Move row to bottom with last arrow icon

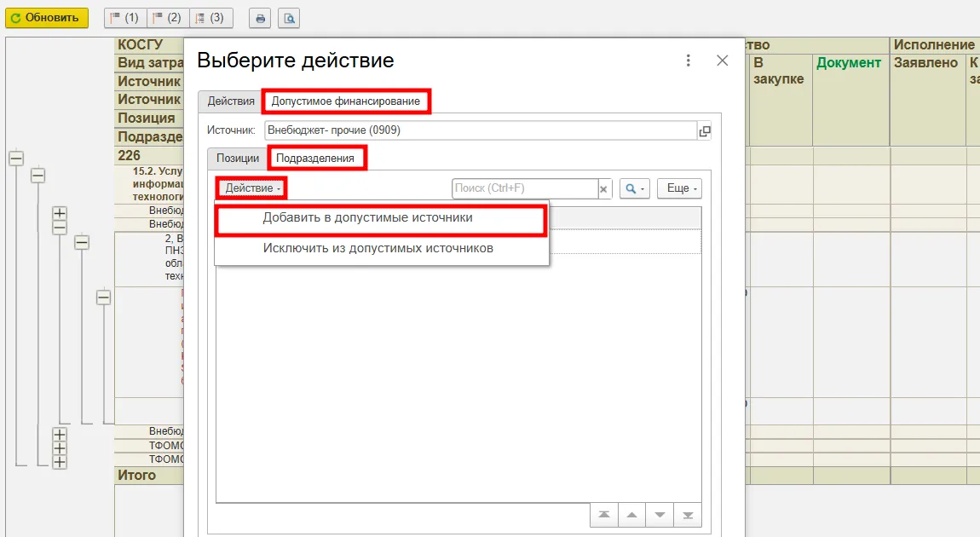[x=688, y=515]
